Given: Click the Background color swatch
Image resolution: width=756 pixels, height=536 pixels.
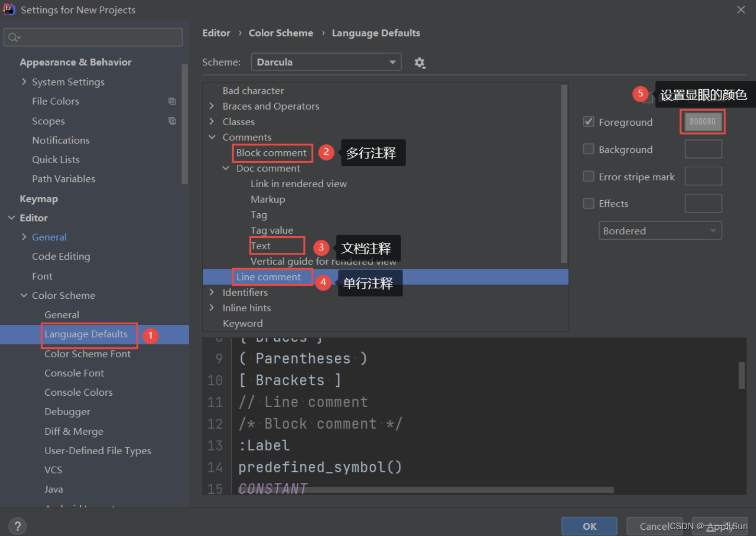Looking at the screenshot, I should point(703,149).
